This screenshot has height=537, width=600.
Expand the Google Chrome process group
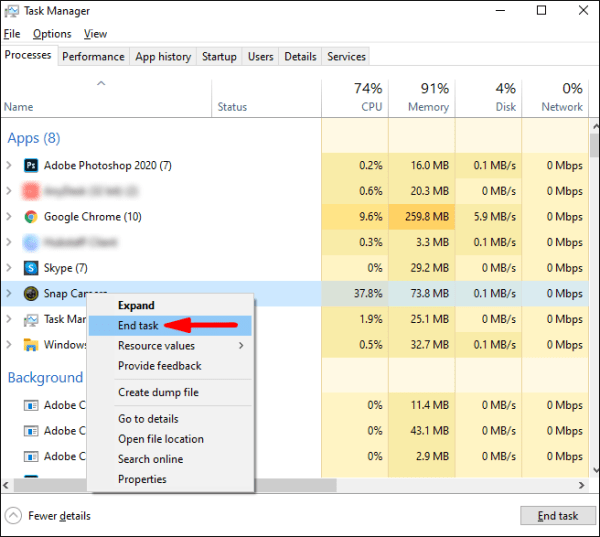click(9, 217)
